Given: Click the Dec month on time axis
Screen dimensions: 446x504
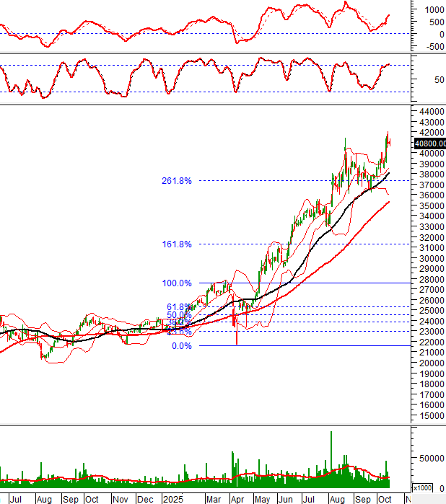Looking at the screenshot, I should point(144,499).
